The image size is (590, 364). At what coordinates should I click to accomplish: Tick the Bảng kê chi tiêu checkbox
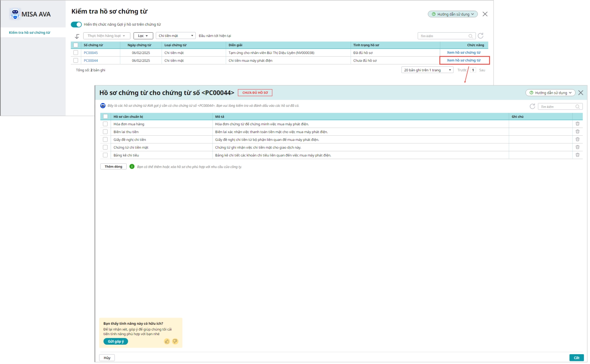[105, 155]
